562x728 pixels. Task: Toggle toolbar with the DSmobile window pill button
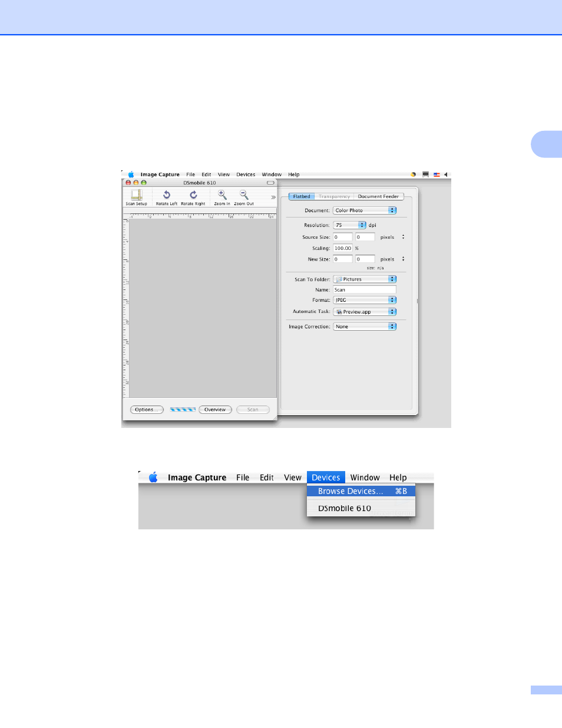pos(270,183)
